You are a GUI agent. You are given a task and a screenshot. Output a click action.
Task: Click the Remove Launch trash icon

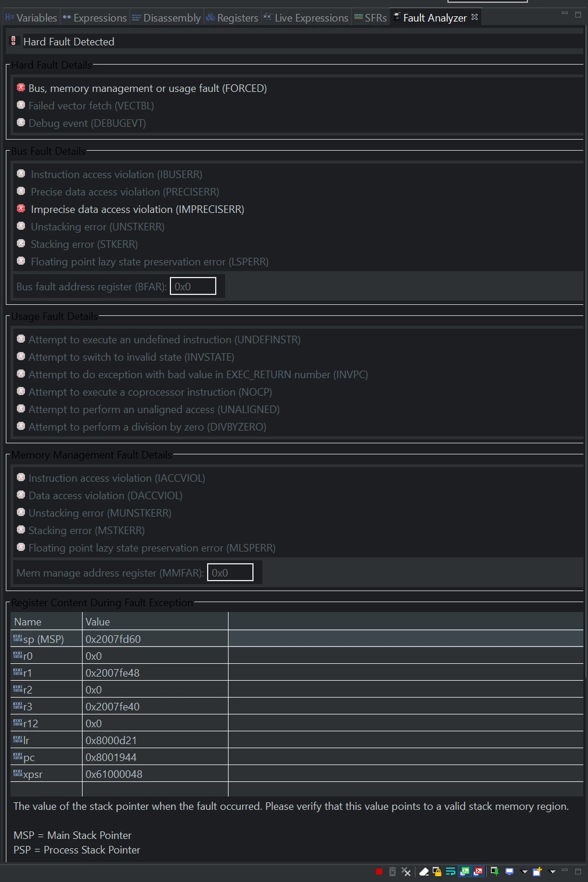pyautogui.click(x=393, y=872)
